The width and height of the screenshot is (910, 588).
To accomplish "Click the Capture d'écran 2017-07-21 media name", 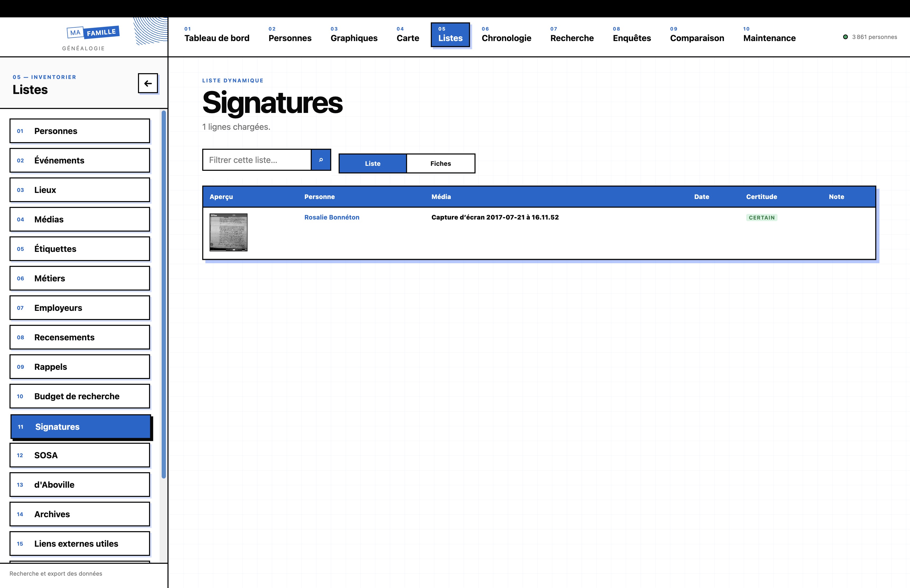I will click(x=495, y=217).
